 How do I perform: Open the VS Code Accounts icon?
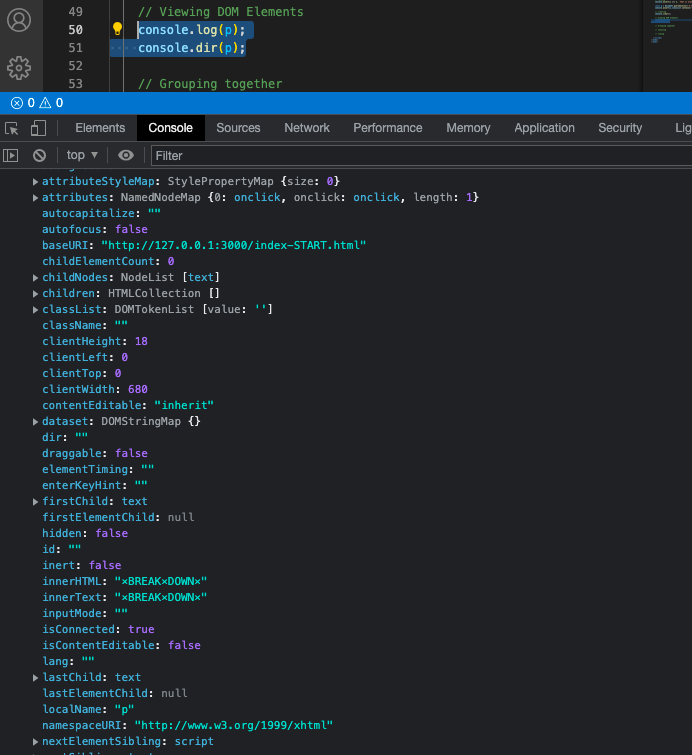[19, 20]
